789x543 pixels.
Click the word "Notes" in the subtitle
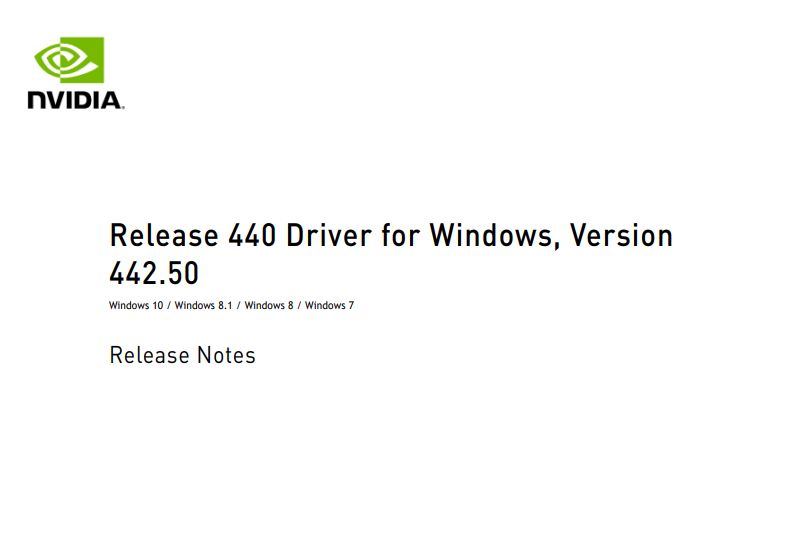[226, 355]
